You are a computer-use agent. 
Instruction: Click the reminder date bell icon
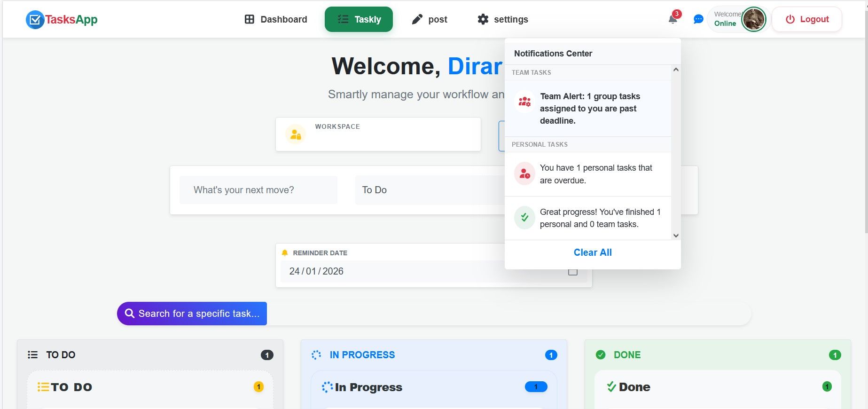coord(284,253)
